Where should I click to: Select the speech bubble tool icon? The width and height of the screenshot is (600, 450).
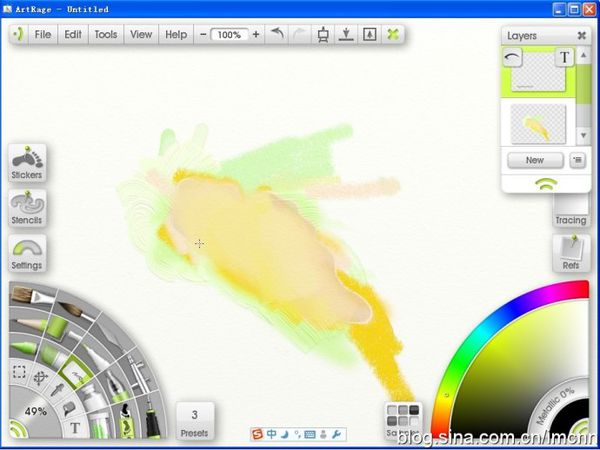click(69, 409)
